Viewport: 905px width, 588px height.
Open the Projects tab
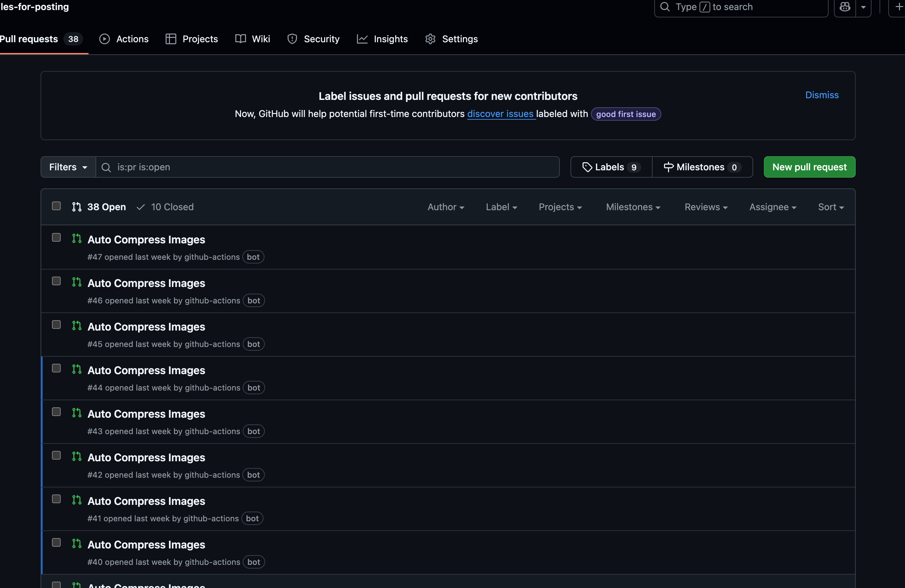[x=192, y=39]
